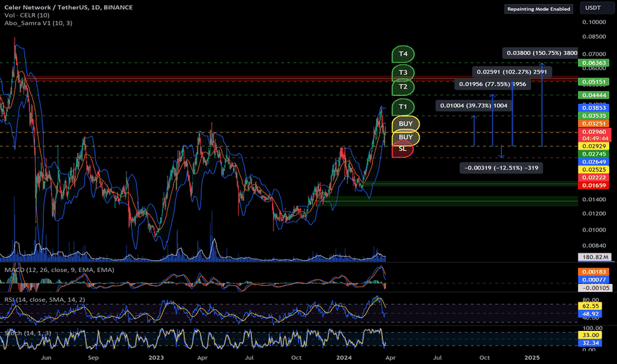The width and height of the screenshot is (617, 364).
Task: Click the green 0.02745 price tag
Action: pos(594,154)
